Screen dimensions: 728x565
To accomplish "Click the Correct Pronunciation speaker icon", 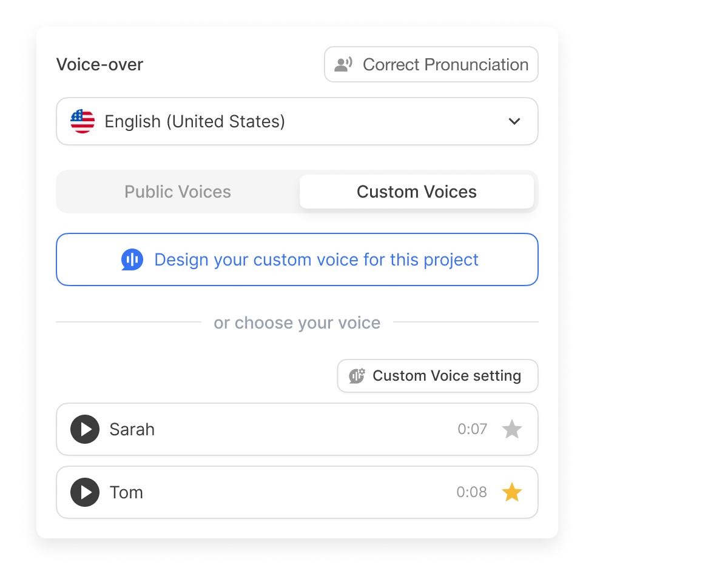I will [x=343, y=64].
